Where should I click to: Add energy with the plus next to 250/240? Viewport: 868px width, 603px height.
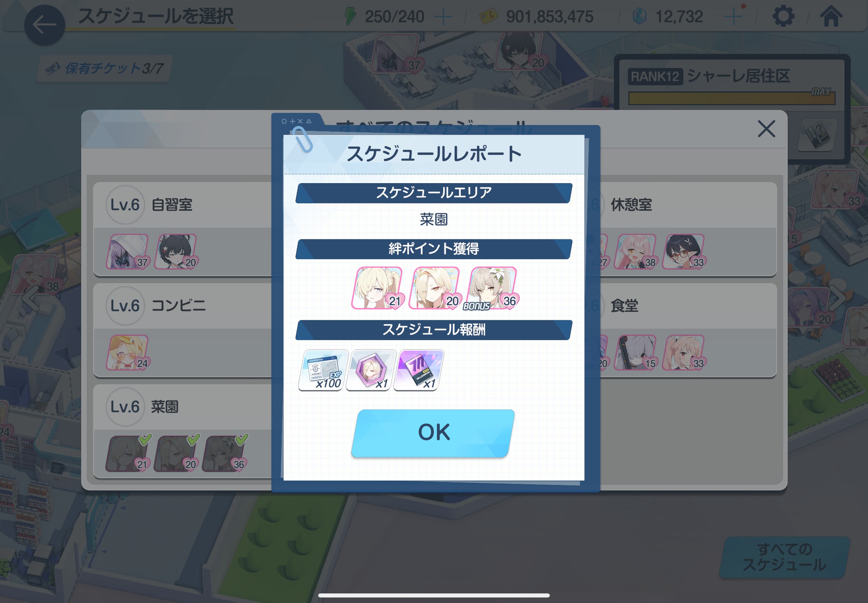coord(443,17)
